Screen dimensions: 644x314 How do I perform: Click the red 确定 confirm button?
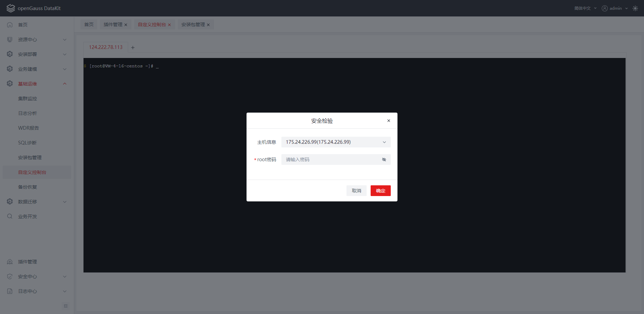[x=380, y=191]
